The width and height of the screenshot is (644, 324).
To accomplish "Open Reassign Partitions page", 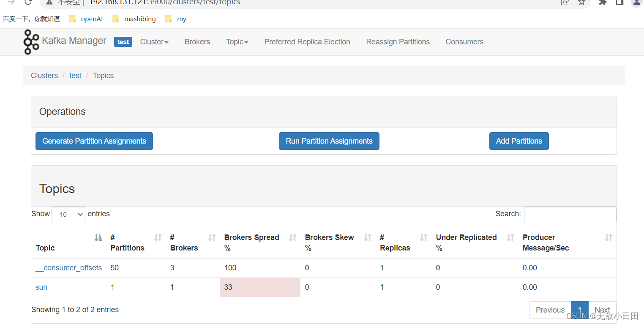I will [x=398, y=42].
